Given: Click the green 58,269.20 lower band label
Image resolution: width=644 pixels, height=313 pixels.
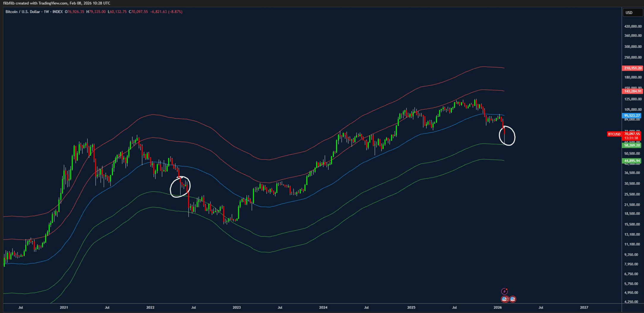Looking at the screenshot, I should click(632, 146).
